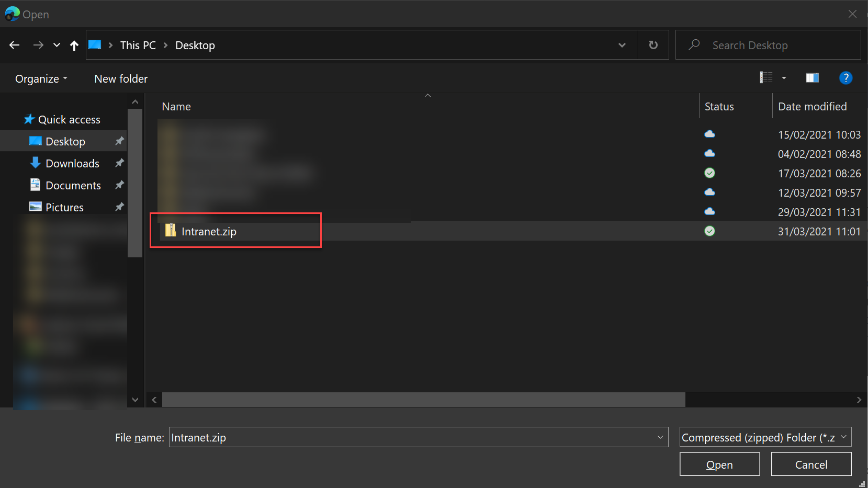Open the Organize menu

[41, 79]
